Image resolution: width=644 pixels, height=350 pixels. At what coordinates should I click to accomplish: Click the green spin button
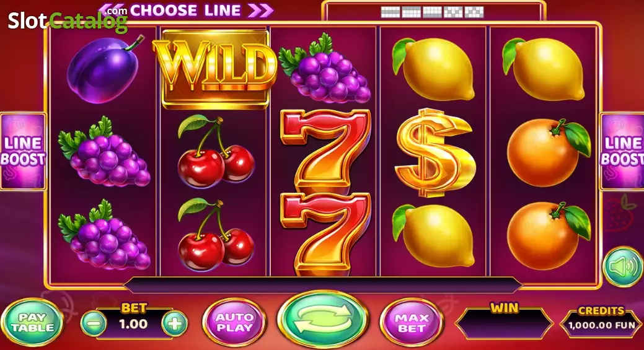322,320
